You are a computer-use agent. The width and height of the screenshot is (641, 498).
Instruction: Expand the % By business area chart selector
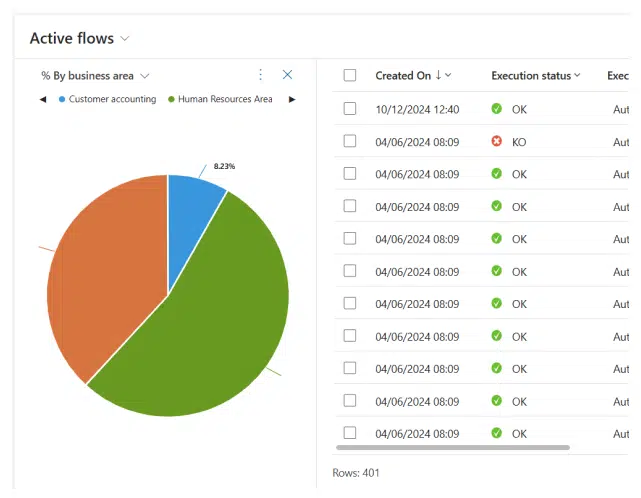145,76
